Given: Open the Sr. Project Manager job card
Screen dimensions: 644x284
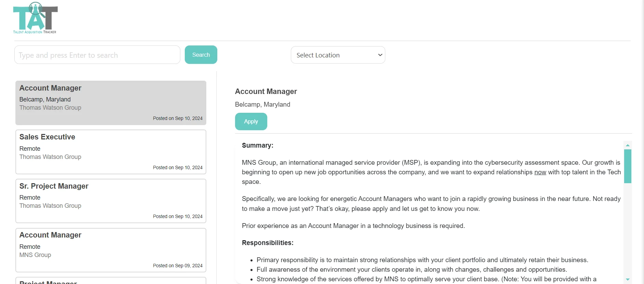Looking at the screenshot, I should tap(111, 201).
